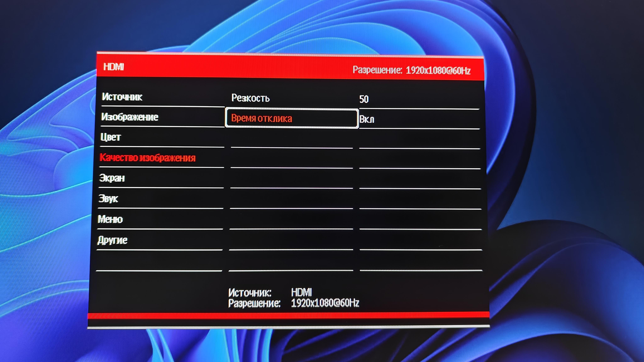Click the HDMI label in red header

click(x=114, y=67)
